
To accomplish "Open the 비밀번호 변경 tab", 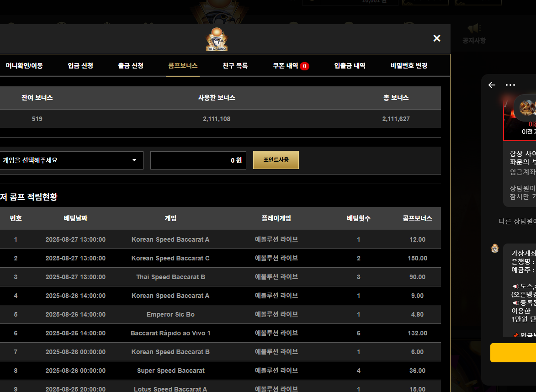I will [x=409, y=66].
